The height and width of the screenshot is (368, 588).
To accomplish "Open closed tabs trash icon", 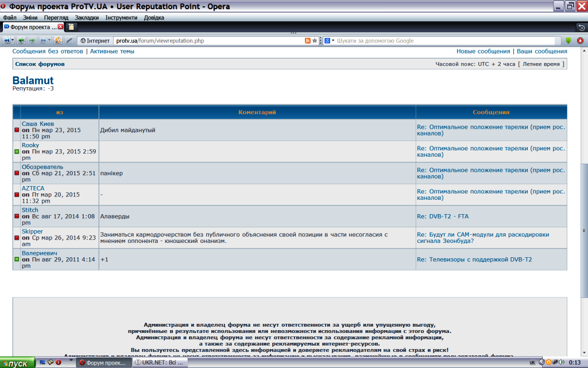I will click(581, 27).
